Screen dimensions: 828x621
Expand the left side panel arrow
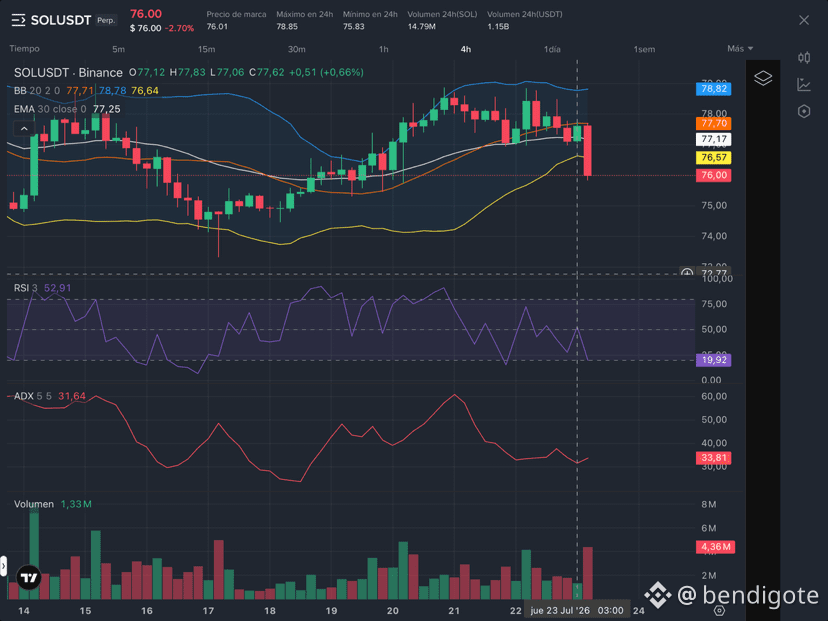click(3, 566)
